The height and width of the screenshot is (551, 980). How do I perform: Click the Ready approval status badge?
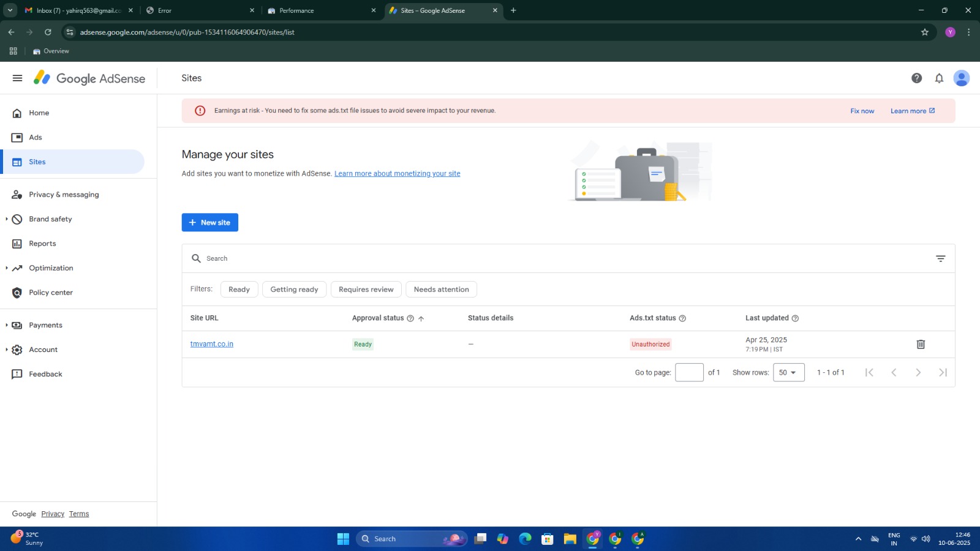pos(363,344)
